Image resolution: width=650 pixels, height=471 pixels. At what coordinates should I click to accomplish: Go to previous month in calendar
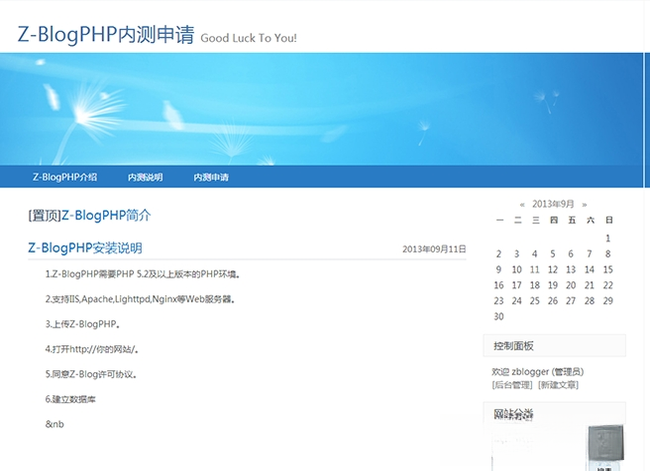point(522,204)
